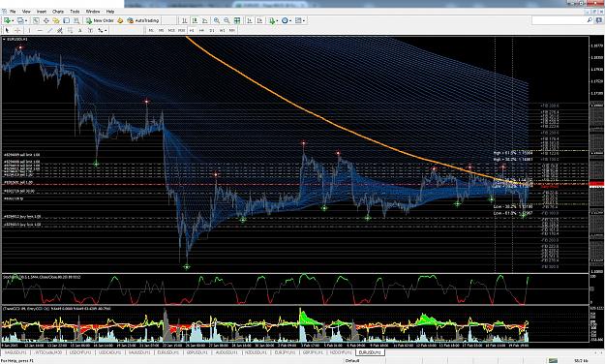Open the Help menu
The image size is (605, 364).
[110, 12]
